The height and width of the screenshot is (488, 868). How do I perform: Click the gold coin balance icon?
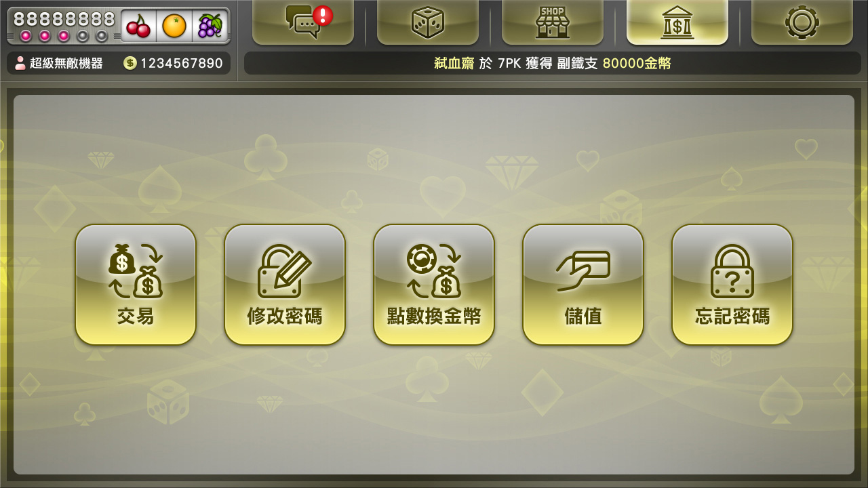130,63
